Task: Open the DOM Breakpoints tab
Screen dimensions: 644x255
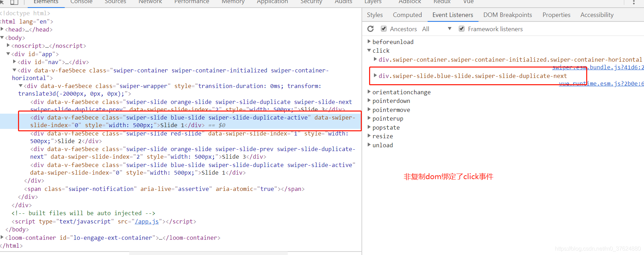Action: [508, 15]
